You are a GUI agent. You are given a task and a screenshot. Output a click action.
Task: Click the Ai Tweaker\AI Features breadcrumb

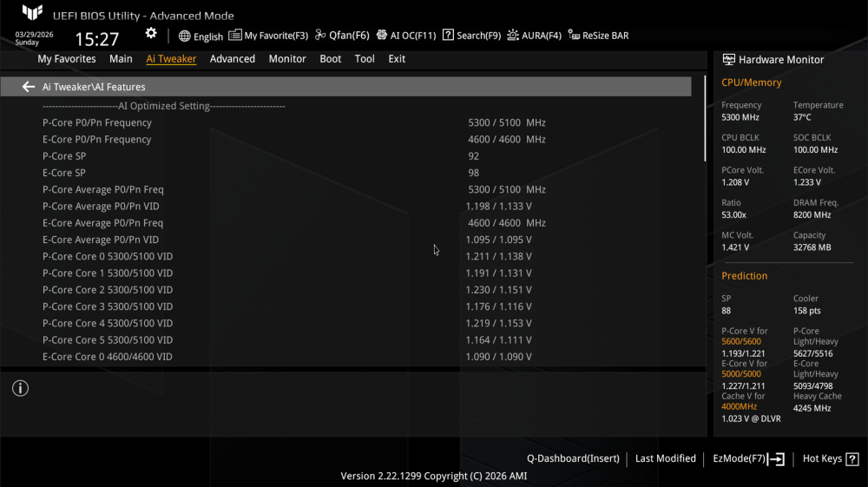[94, 87]
